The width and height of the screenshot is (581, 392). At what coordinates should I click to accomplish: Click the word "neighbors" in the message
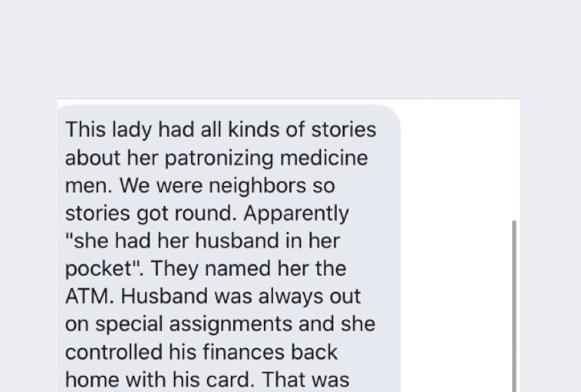[257, 185]
